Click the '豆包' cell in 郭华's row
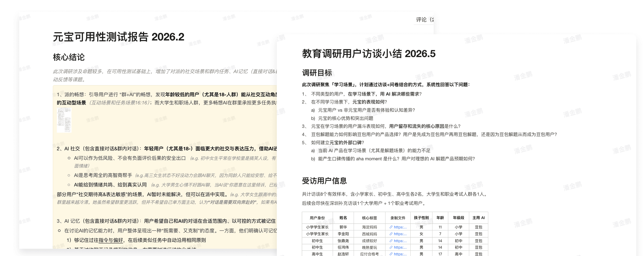Viewport: 644px width, 256px height. (x=478, y=227)
